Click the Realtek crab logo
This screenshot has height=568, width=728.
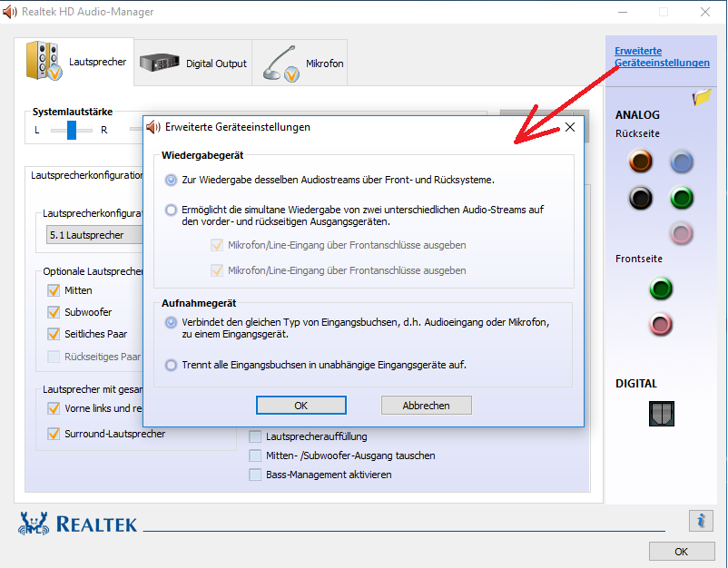(x=34, y=524)
